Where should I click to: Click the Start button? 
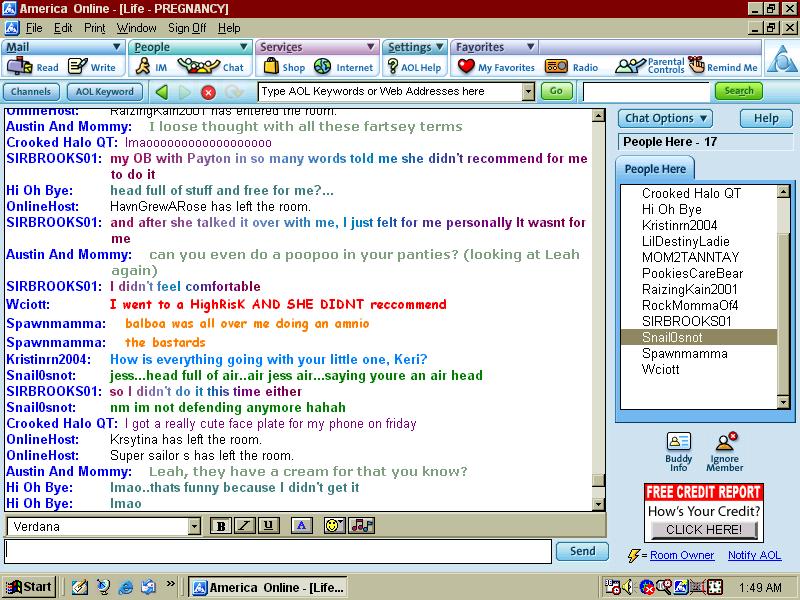point(29,587)
